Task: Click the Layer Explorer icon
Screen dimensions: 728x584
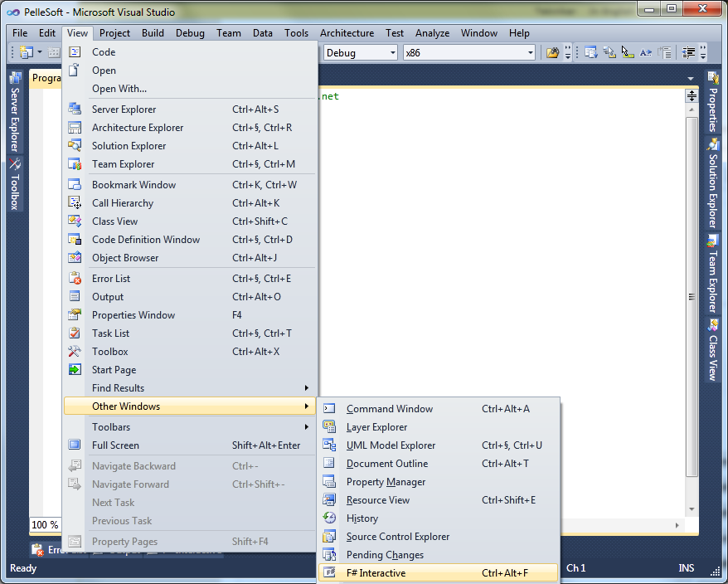Action: (x=329, y=427)
